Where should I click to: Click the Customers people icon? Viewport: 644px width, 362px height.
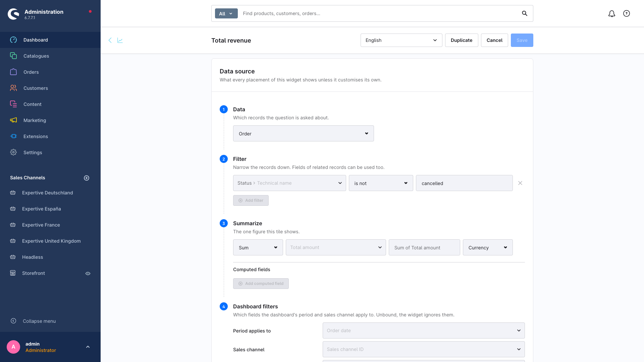(13, 88)
